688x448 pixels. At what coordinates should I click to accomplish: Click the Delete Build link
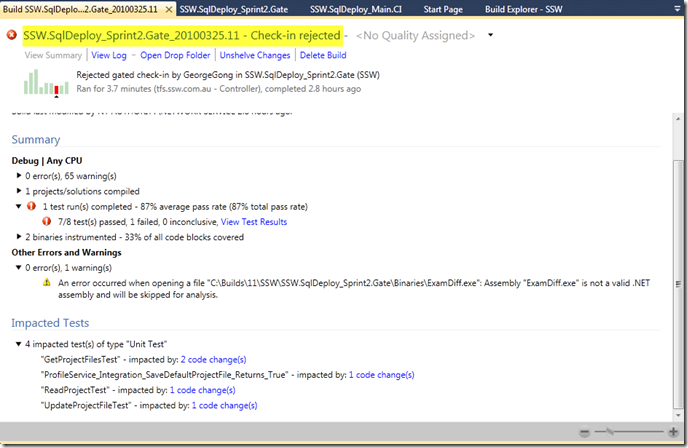(x=323, y=55)
